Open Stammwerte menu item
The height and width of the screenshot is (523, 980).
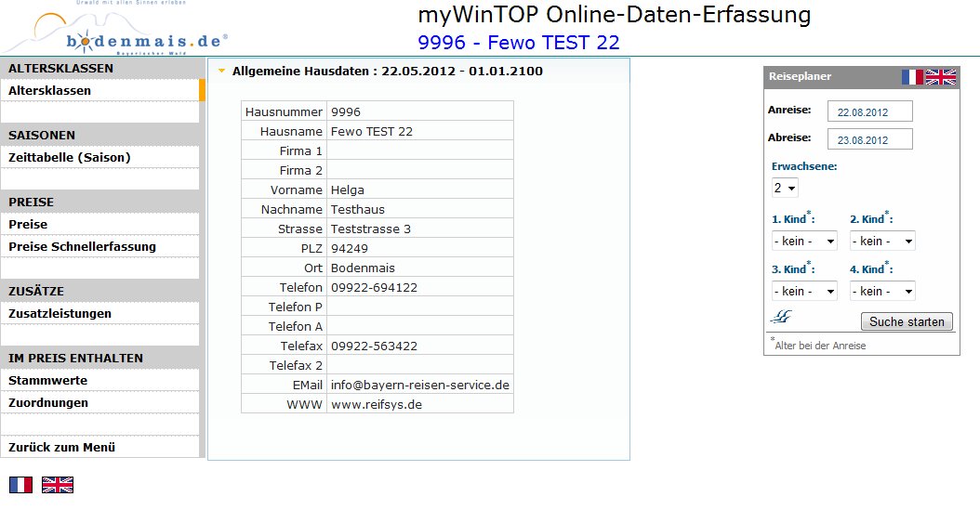tap(100, 380)
